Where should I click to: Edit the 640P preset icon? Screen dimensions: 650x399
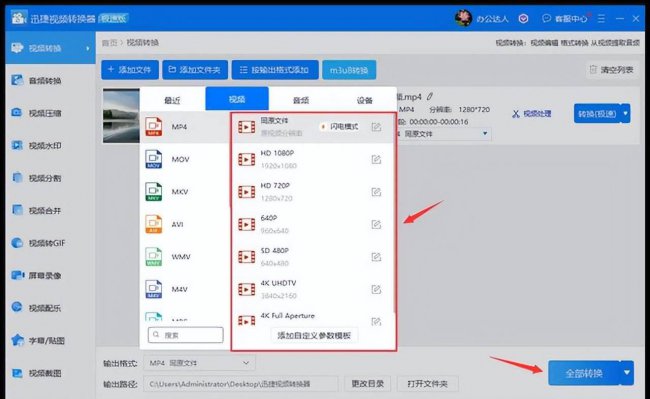pyautogui.click(x=376, y=225)
